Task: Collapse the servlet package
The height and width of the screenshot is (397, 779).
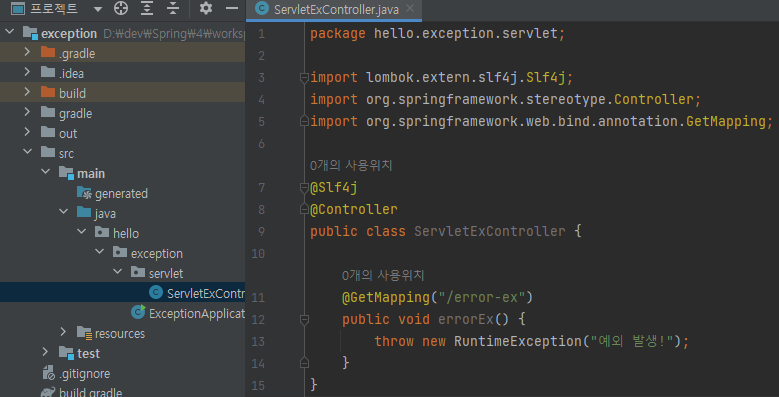Action: (117, 272)
